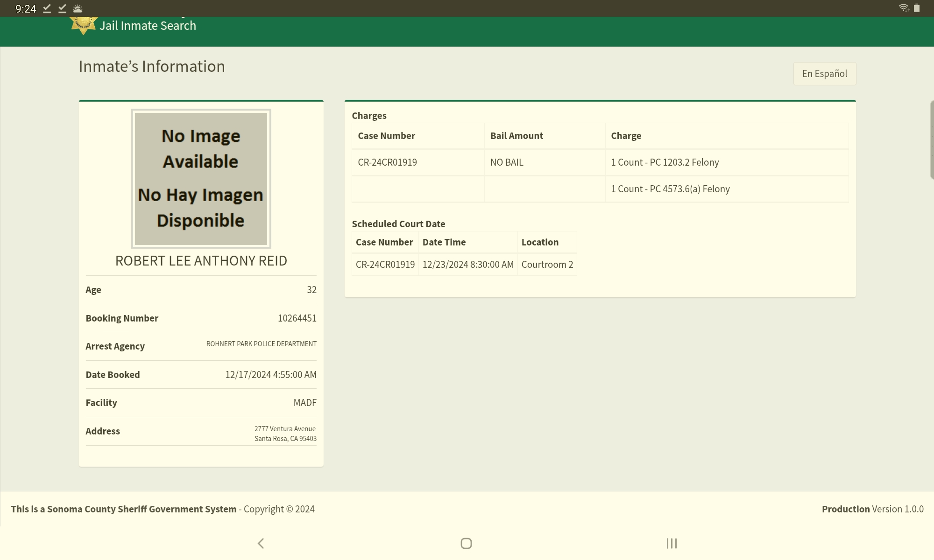Select court date 12/23/2024 8:30:00 AM
Image resolution: width=934 pixels, height=560 pixels.
click(x=468, y=265)
